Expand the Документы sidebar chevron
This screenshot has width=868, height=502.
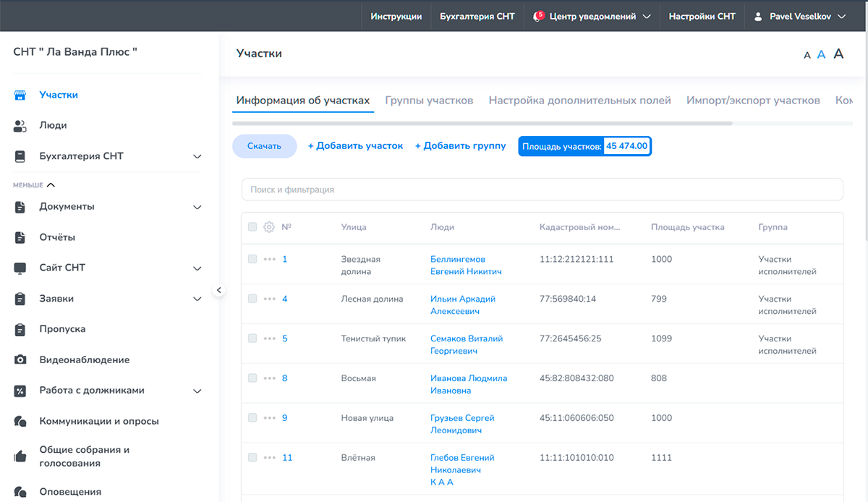click(197, 207)
